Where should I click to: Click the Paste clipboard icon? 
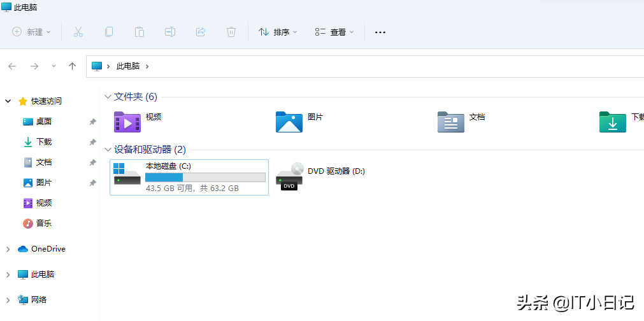point(140,32)
